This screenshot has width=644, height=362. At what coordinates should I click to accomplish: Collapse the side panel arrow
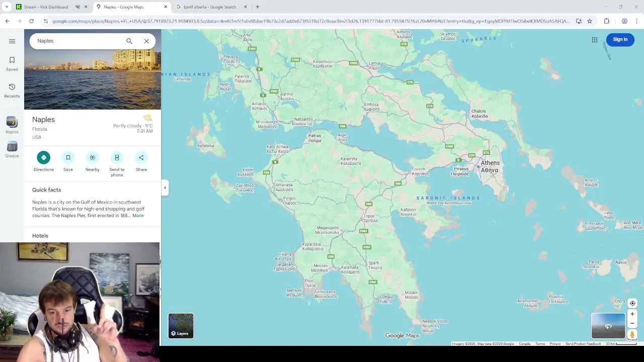[x=165, y=188]
